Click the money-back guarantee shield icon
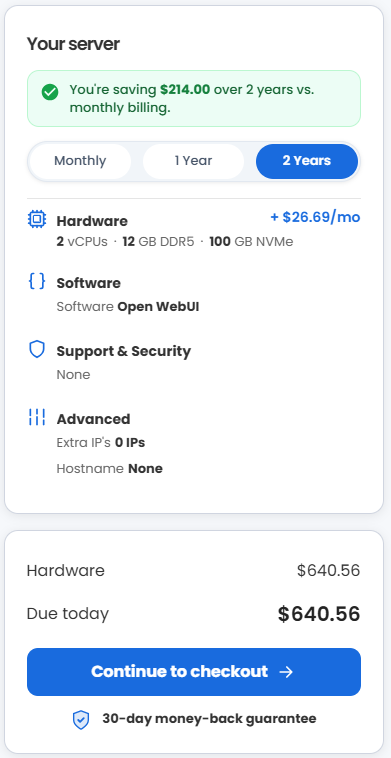 click(81, 720)
